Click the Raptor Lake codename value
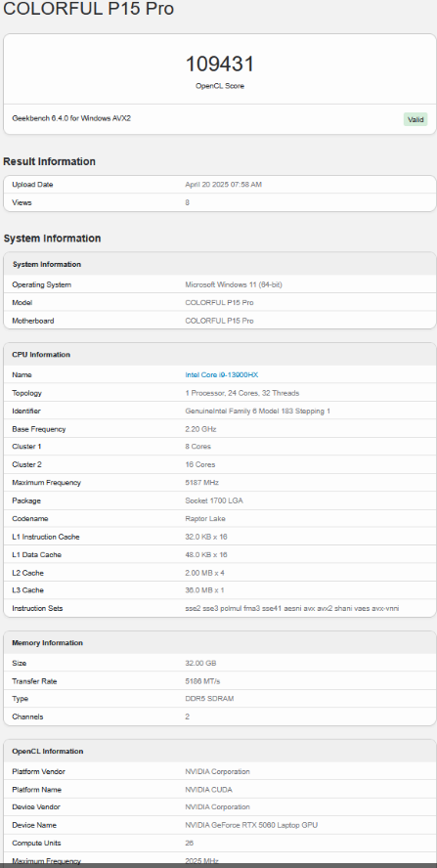The image size is (437, 868). point(205,519)
